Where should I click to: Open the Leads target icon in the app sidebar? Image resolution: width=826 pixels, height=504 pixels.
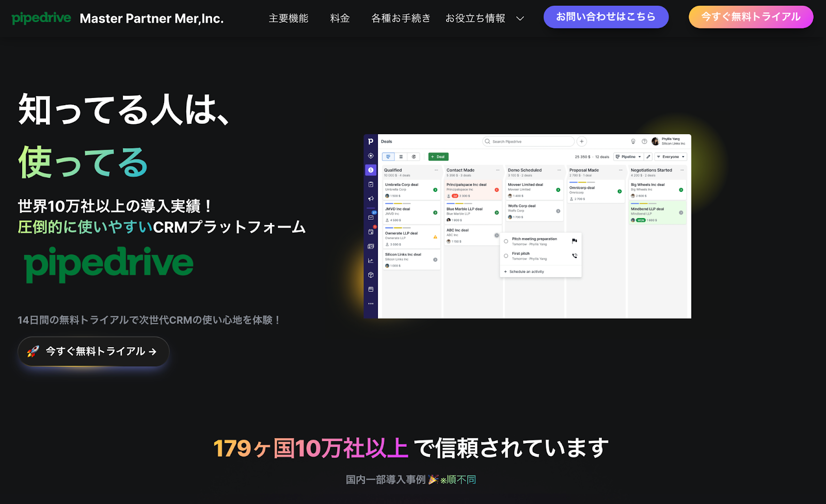(371, 156)
